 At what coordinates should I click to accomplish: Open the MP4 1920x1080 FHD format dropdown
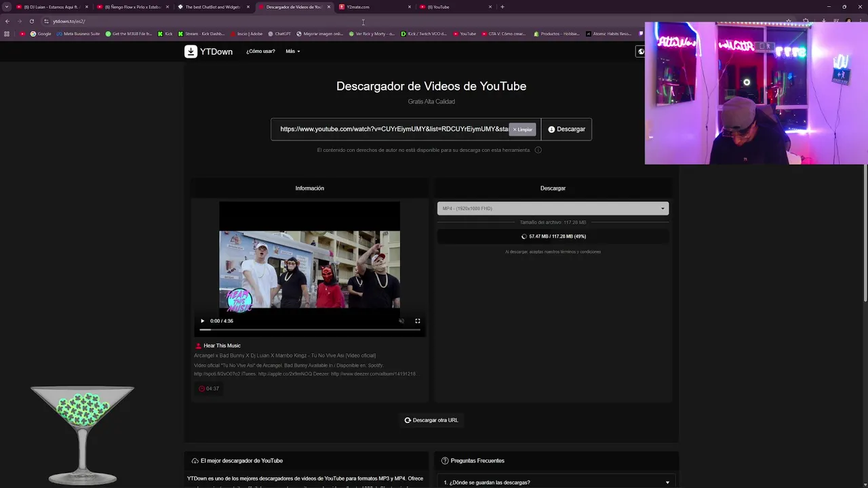[x=553, y=208]
